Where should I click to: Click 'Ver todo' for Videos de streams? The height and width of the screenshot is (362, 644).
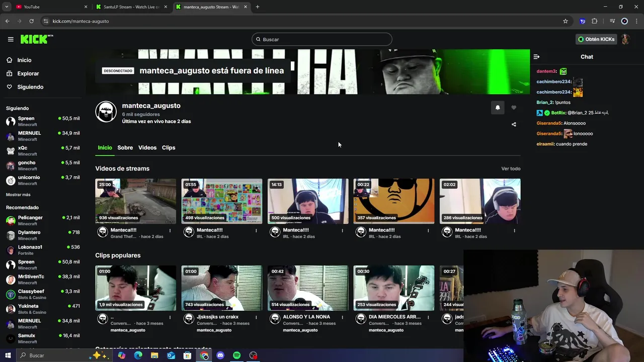point(511,169)
